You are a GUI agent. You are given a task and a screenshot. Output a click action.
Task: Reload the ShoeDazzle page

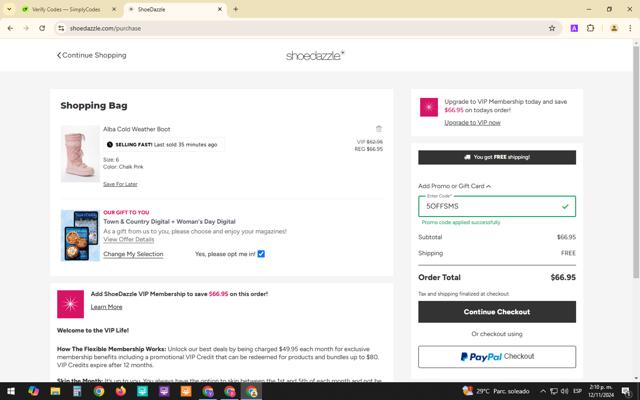(42, 28)
